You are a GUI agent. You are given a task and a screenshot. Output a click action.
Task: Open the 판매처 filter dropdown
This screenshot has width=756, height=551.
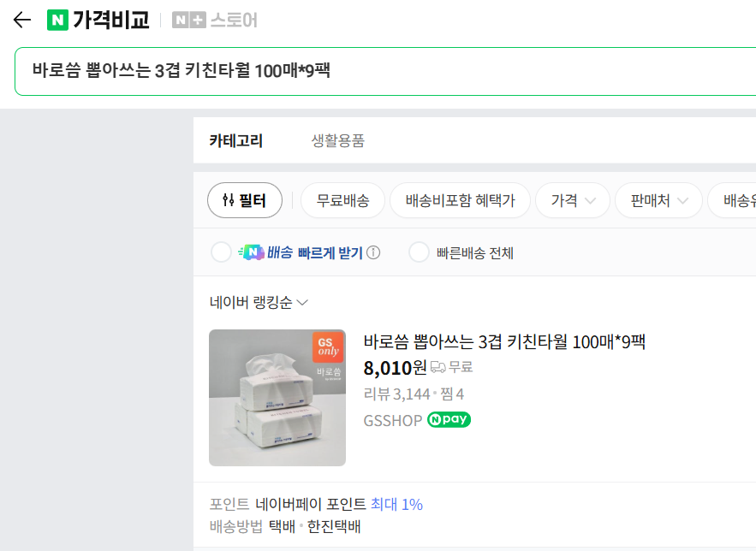coord(658,201)
